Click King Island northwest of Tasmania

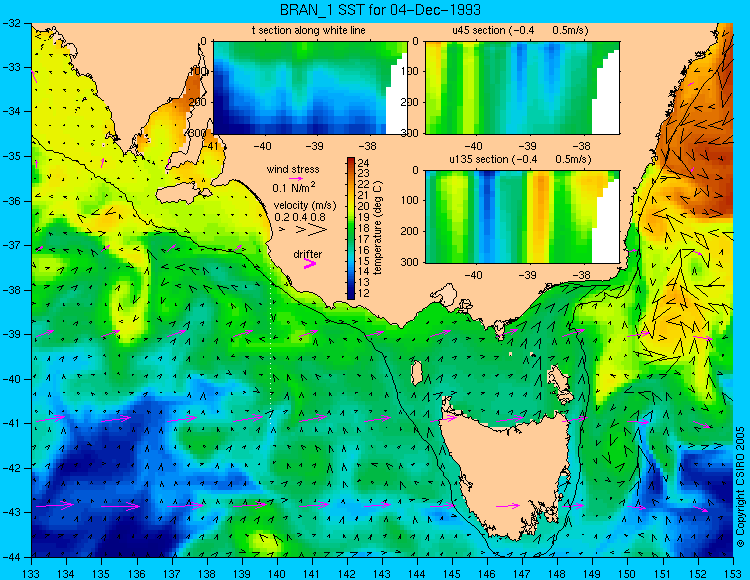click(417, 373)
